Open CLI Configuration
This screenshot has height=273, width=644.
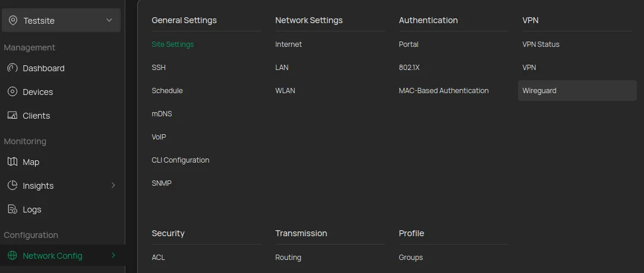pyautogui.click(x=180, y=160)
